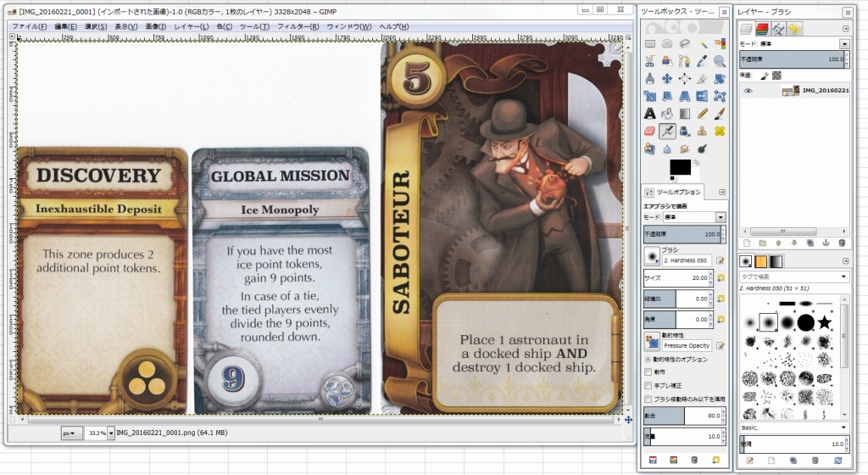
Task: Select the Alignment tool
Action: [x=685, y=79]
